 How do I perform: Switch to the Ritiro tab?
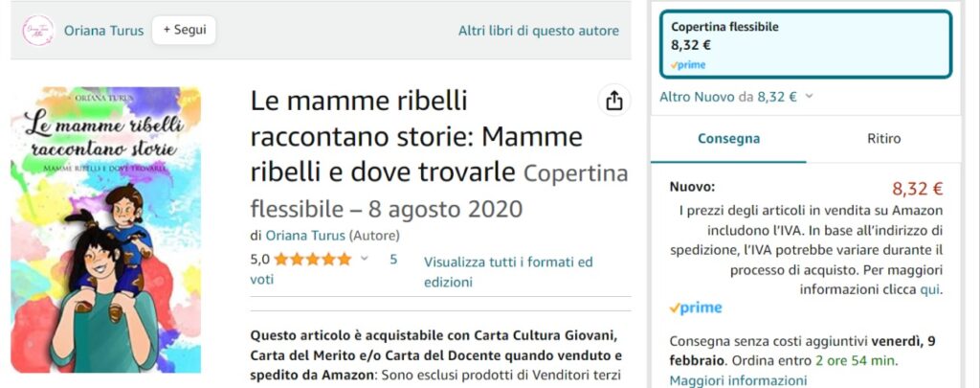883,139
